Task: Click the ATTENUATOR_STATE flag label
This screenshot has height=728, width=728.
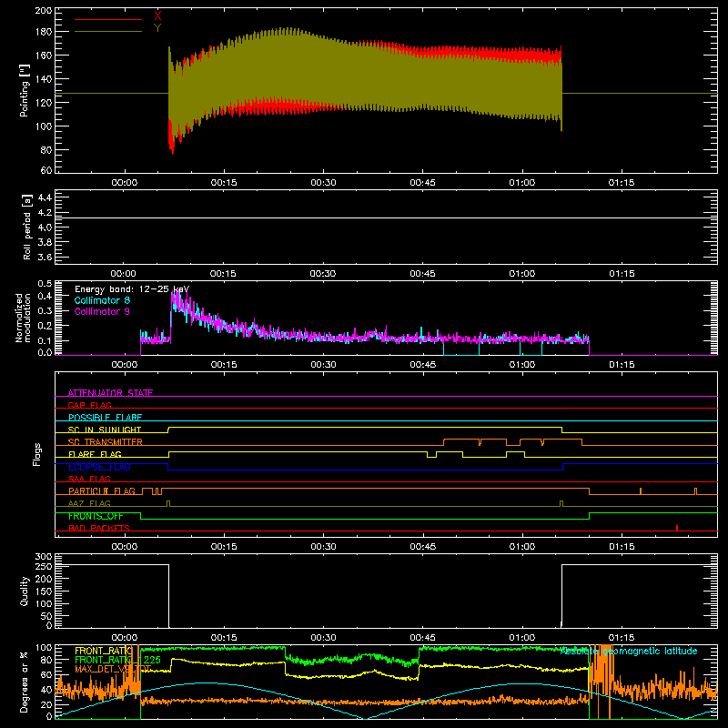Action: [110, 393]
